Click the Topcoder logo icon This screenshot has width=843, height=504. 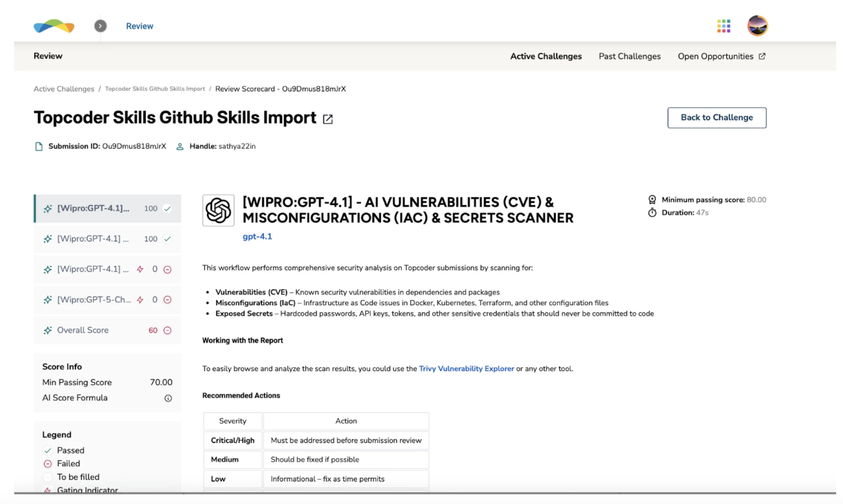click(54, 26)
